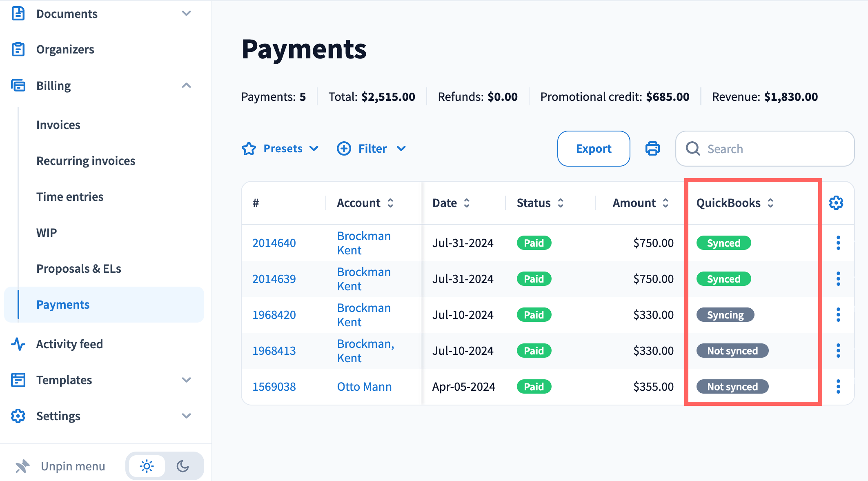Open three-dot menu for payment 2014640
Viewport: 868px width, 481px height.
click(x=838, y=243)
